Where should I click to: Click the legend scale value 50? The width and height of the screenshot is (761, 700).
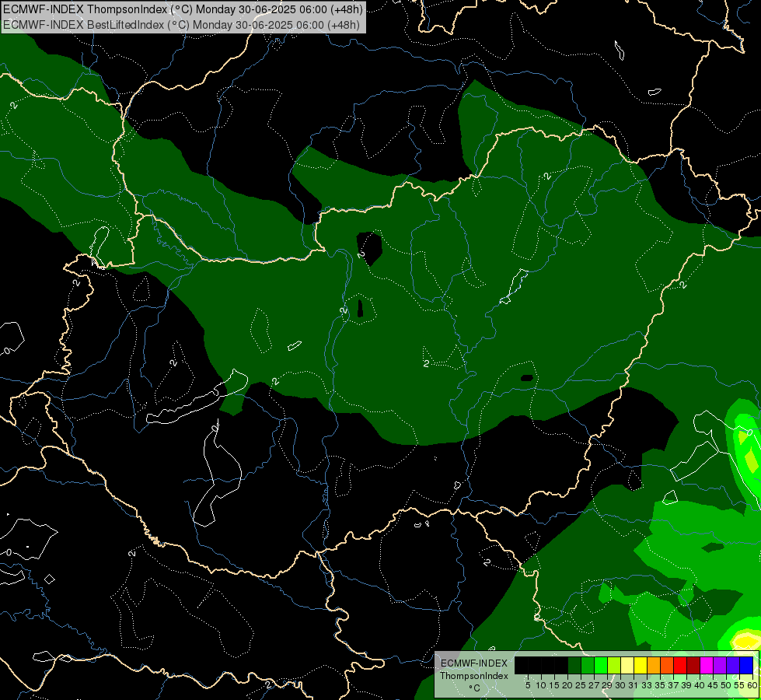pyautogui.click(x=726, y=685)
